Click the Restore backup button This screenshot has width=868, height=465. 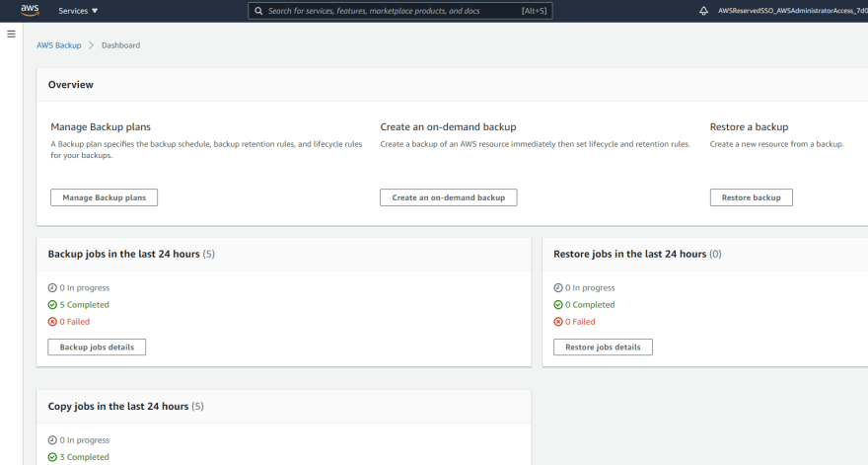pyautogui.click(x=752, y=197)
